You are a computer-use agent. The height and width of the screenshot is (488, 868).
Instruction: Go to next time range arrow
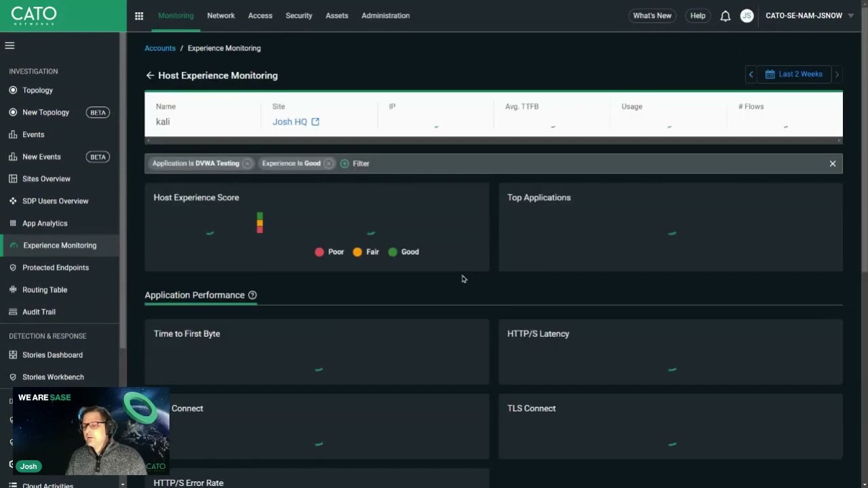[837, 74]
